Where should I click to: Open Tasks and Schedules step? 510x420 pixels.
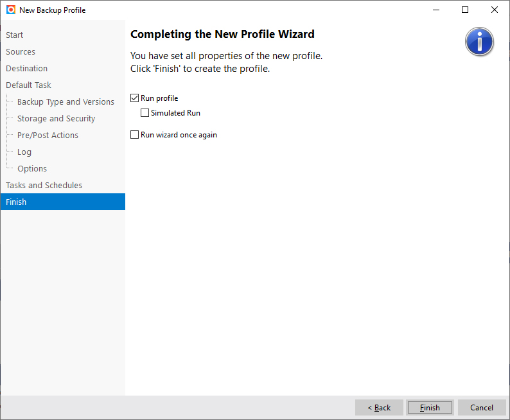44,186
